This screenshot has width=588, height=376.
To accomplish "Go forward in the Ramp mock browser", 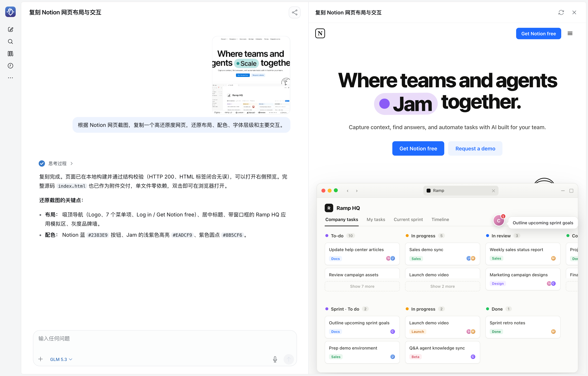I will (x=357, y=191).
